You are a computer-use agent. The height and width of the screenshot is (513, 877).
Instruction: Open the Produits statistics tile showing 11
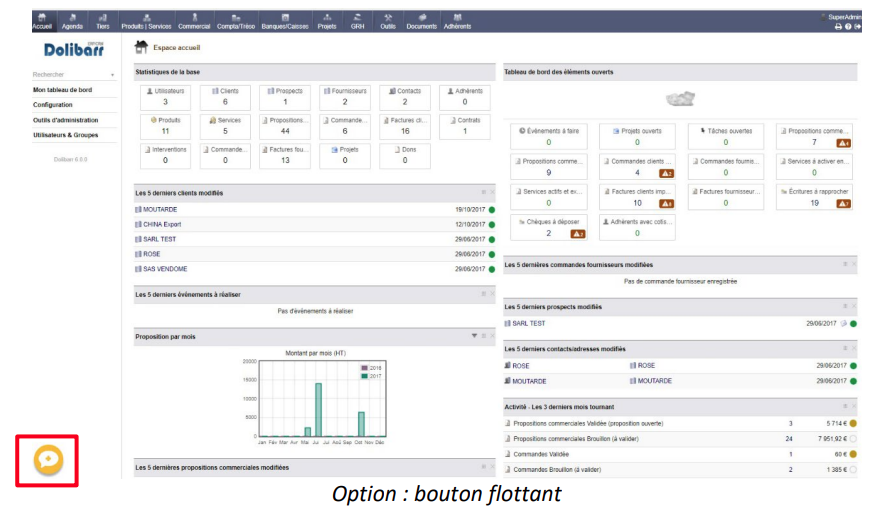point(165,126)
